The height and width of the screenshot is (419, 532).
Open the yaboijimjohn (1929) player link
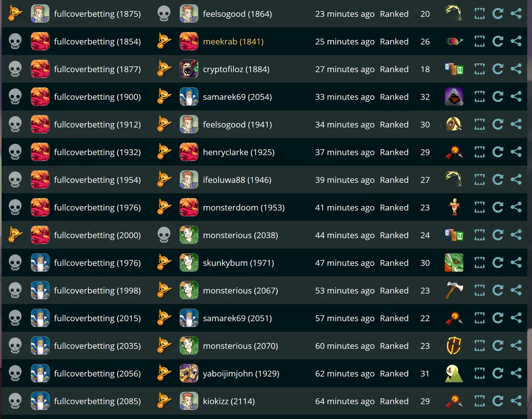click(241, 374)
